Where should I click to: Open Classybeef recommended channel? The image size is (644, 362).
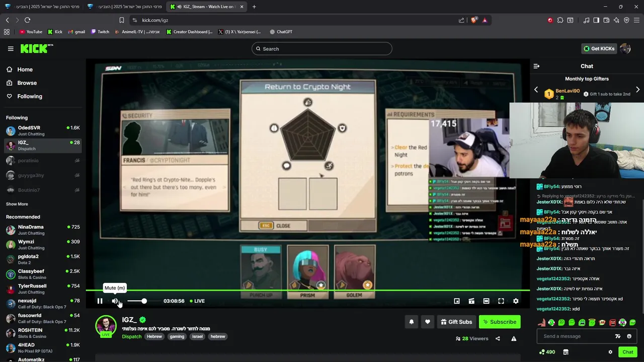pyautogui.click(x=43, y=274)
